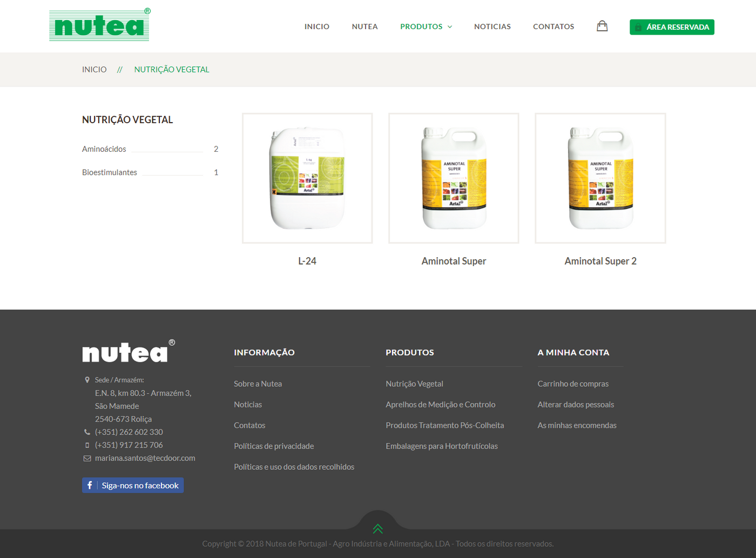
Task: Click the white Nutea footer logo
Action: pyautogui.click(x=129, y=351)
